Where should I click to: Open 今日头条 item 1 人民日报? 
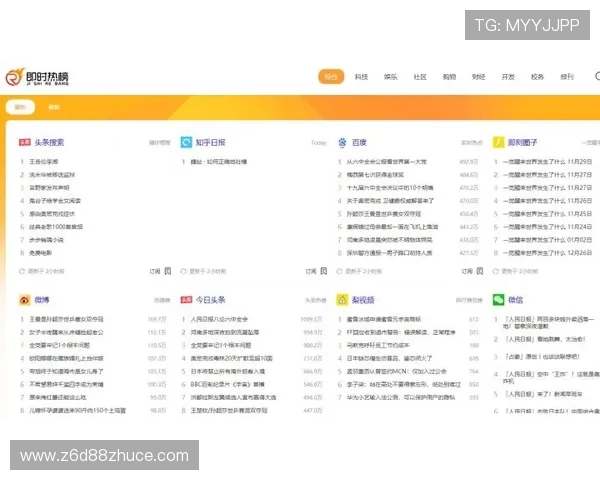point(219,319)
